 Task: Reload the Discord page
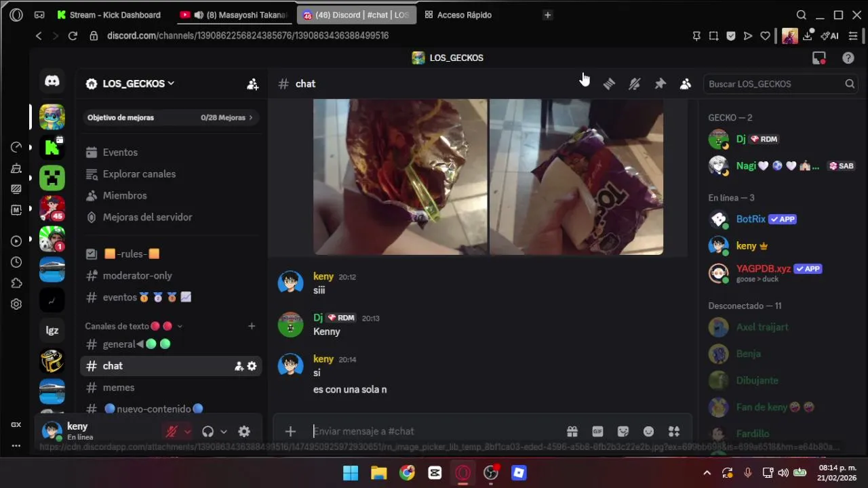click(73, 36)
